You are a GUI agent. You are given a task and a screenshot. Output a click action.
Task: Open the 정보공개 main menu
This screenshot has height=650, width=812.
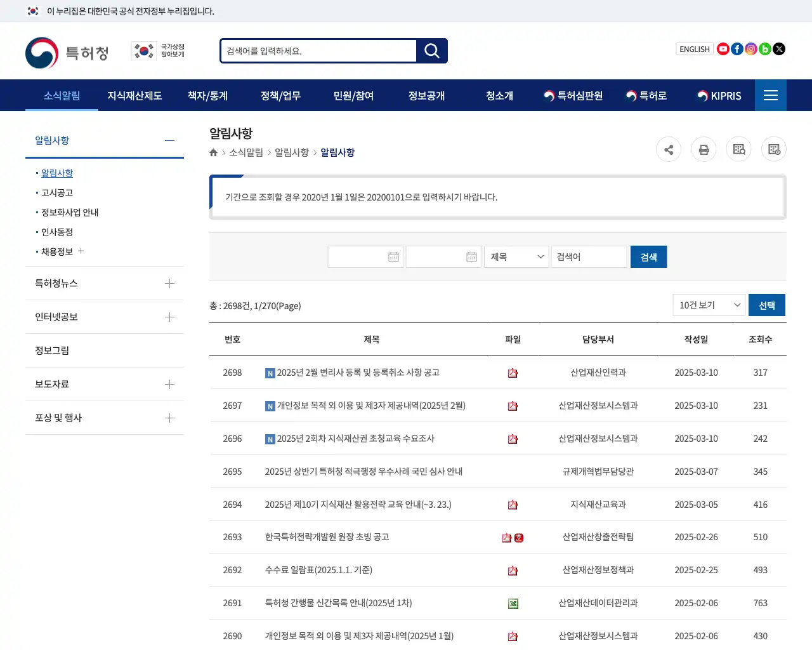[x=426, y=95]
